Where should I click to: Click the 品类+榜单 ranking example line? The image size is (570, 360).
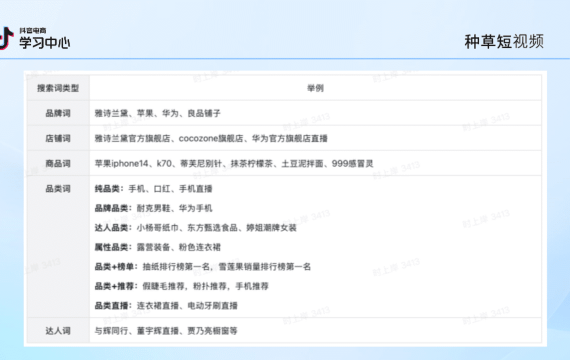[203, 267]
